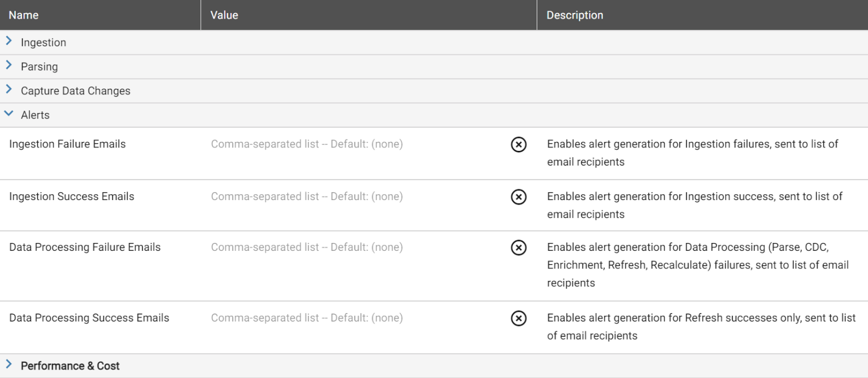
Task: Clear the Ingestion Failure Emails value
Action: 519,145
